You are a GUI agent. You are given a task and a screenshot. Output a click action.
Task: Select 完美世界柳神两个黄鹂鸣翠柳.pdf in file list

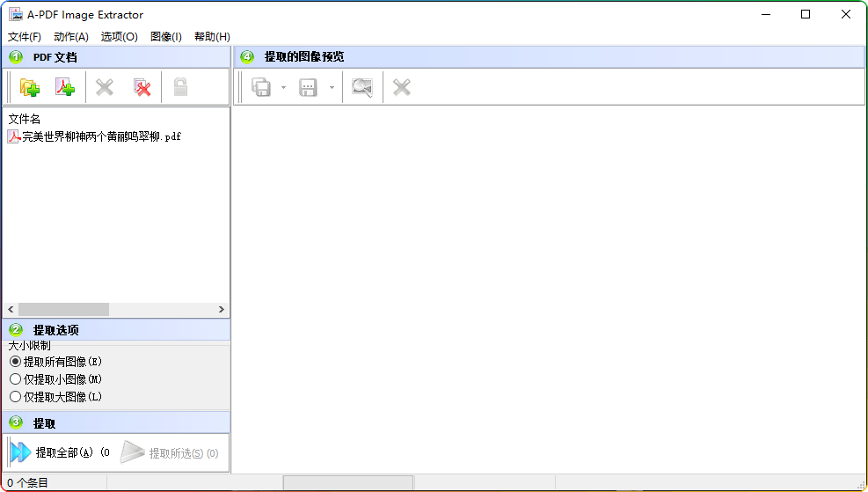101,136
